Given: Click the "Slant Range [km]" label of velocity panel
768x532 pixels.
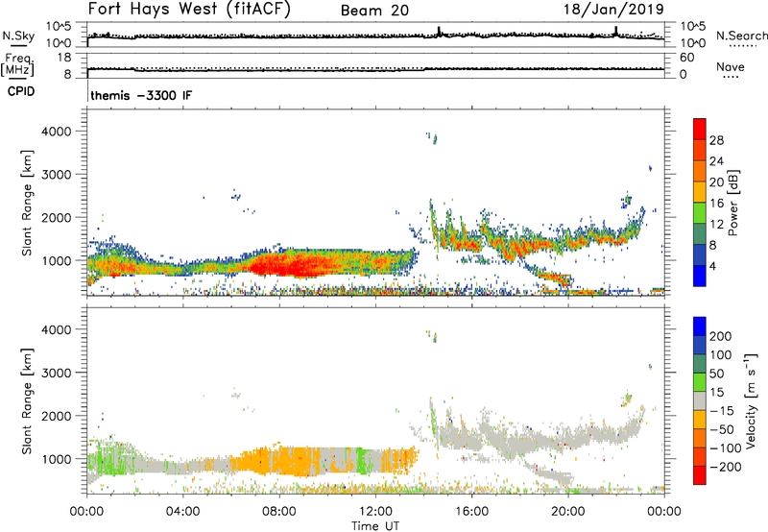Looking at the screenshot, I should pyautogui.click(x=27, y=401).
